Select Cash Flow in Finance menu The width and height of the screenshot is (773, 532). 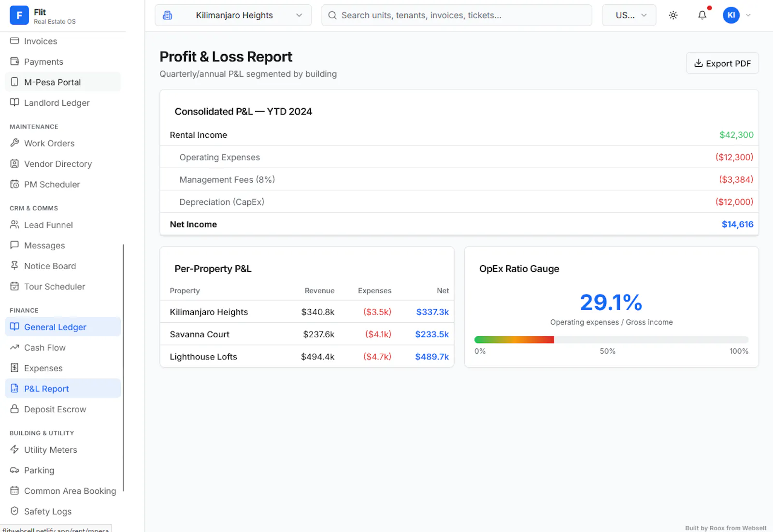(x=63, y=347)
